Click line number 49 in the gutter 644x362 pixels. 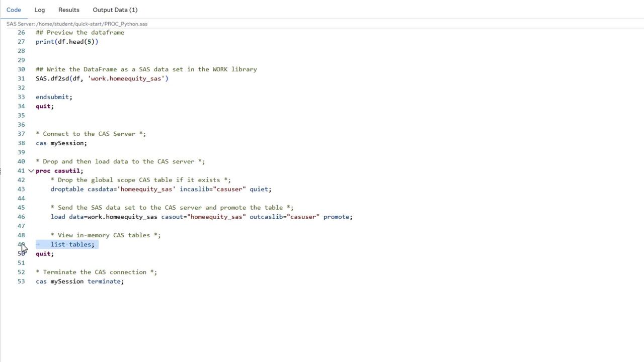[x=21, y=244]
